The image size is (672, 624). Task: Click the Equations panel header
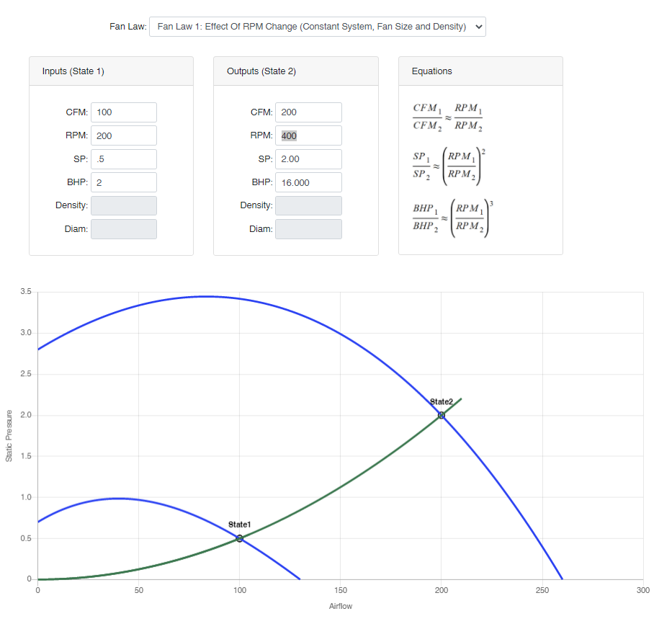(480, 71)
